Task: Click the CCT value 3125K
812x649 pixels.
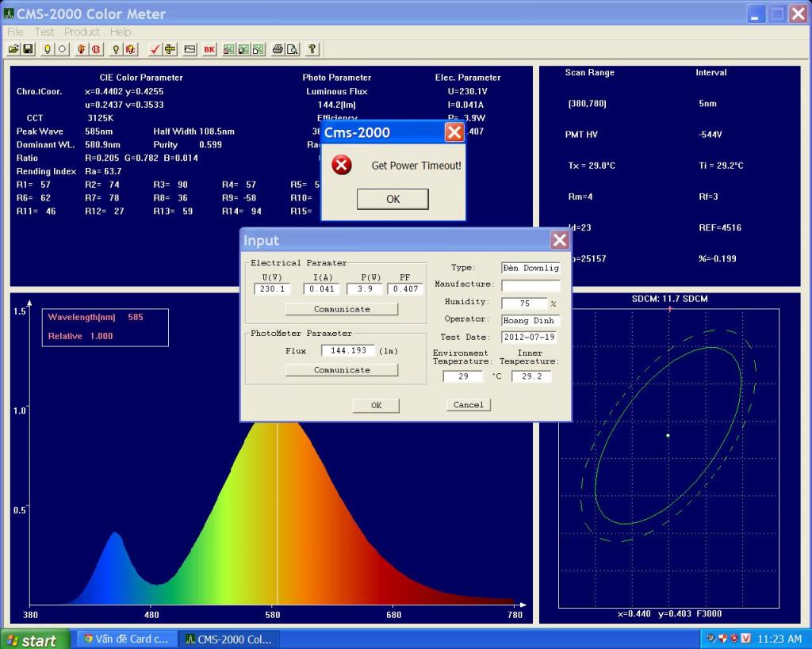Action: (x=101, y=118)
